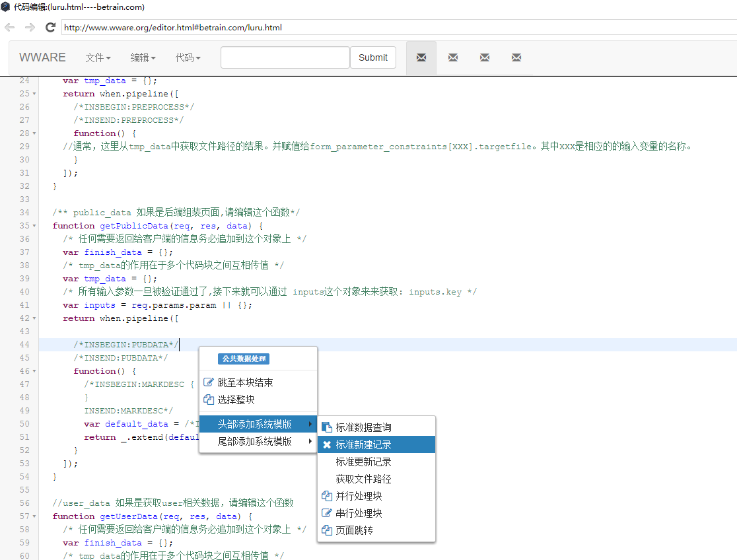Collapse the code fold at line 25
The image size is (737, 560).
tap(34, 94)
